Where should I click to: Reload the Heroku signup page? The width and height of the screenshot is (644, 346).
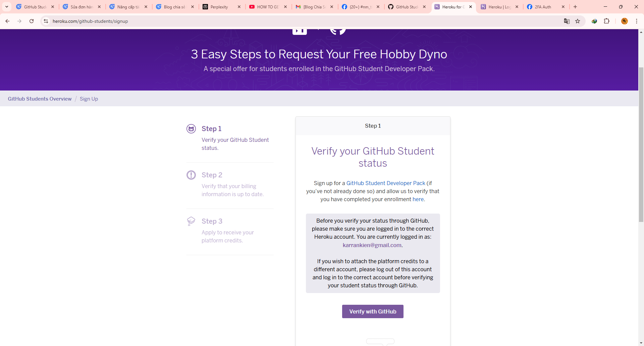(x=32, y=21)
